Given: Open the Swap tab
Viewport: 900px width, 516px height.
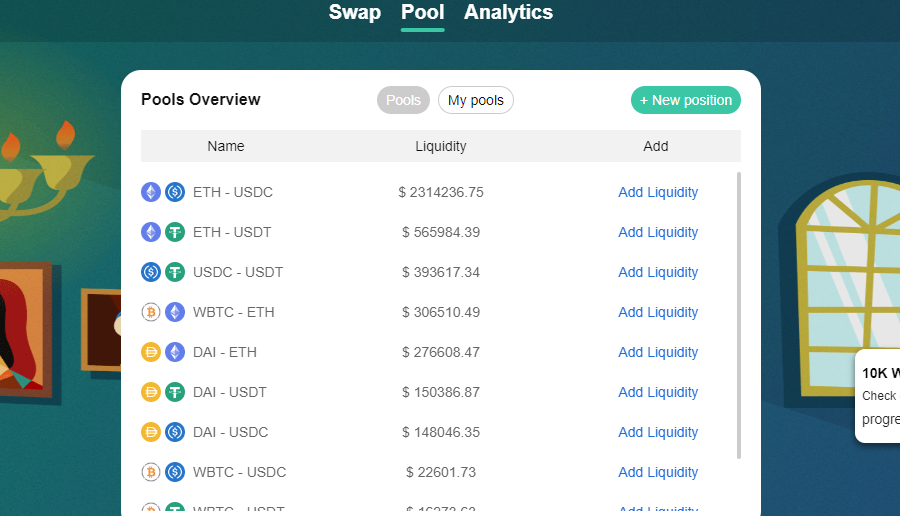Looking at the screenshot, I should 355,12.
